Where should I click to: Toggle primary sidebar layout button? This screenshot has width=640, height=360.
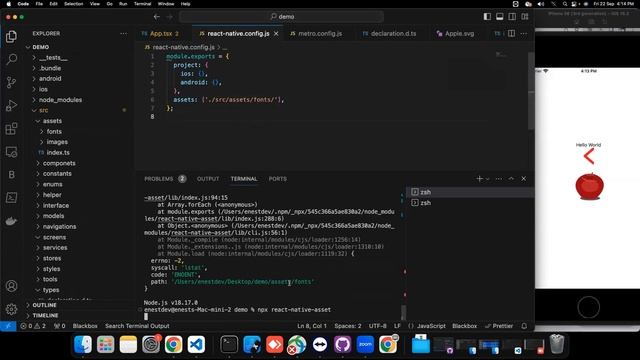[487, 16]
